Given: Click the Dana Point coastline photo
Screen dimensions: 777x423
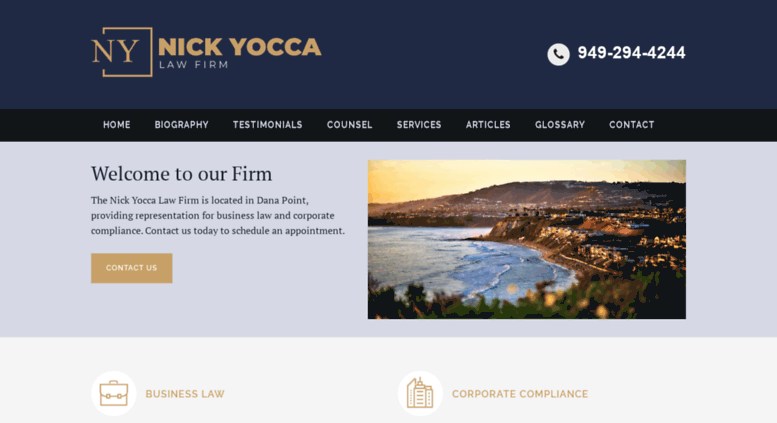Looking at the screenshot, I should pyautogui.click(x=527, y=239).
